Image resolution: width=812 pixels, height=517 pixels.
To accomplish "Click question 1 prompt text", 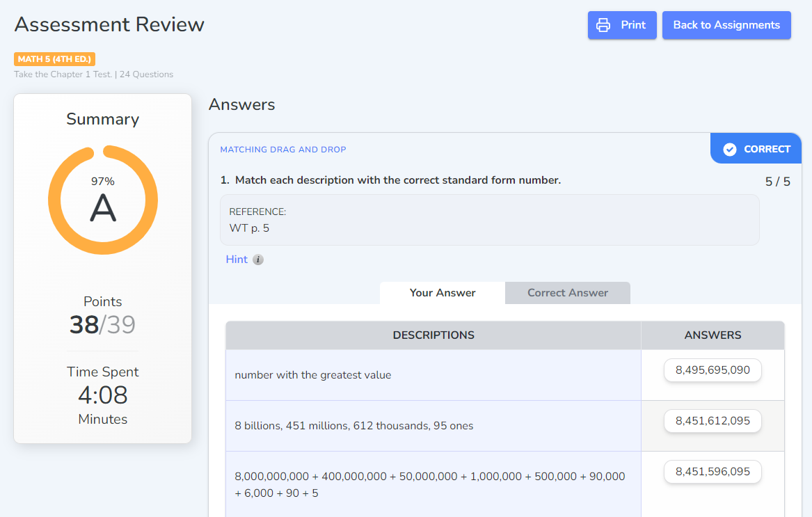I will 398,180.
